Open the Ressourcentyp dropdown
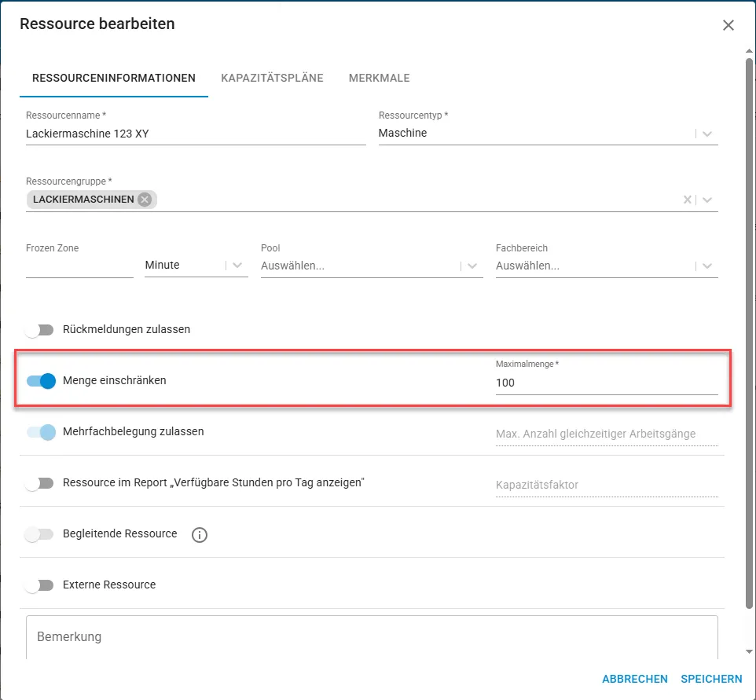Image resolution: width=756 pixels, height=700 pixels. (x=549, y=134)
